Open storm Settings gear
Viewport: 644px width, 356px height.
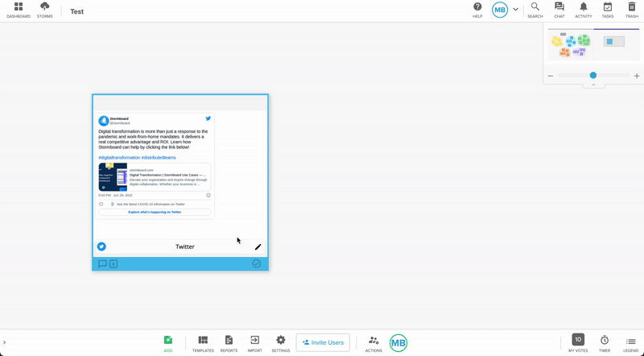coord(280,344)
